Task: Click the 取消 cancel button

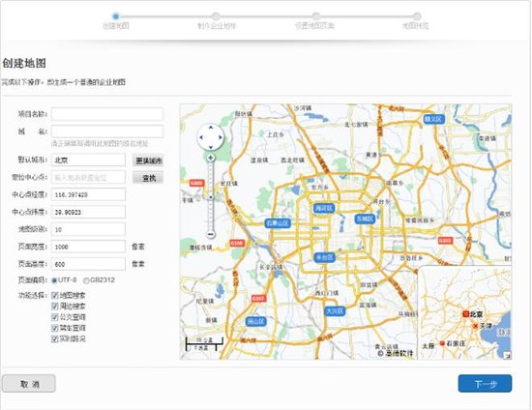Action: pyautogui.click(x=29, y=384)
